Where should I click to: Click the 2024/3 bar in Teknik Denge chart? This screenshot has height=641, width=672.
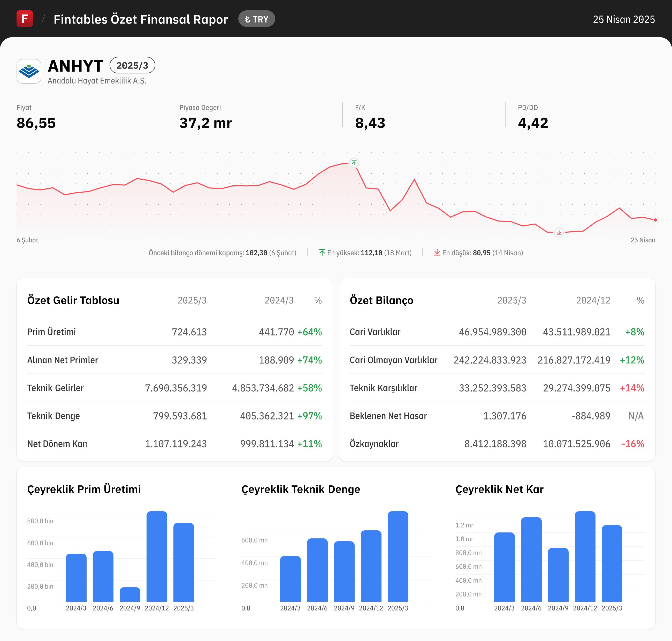click(291, 579)
